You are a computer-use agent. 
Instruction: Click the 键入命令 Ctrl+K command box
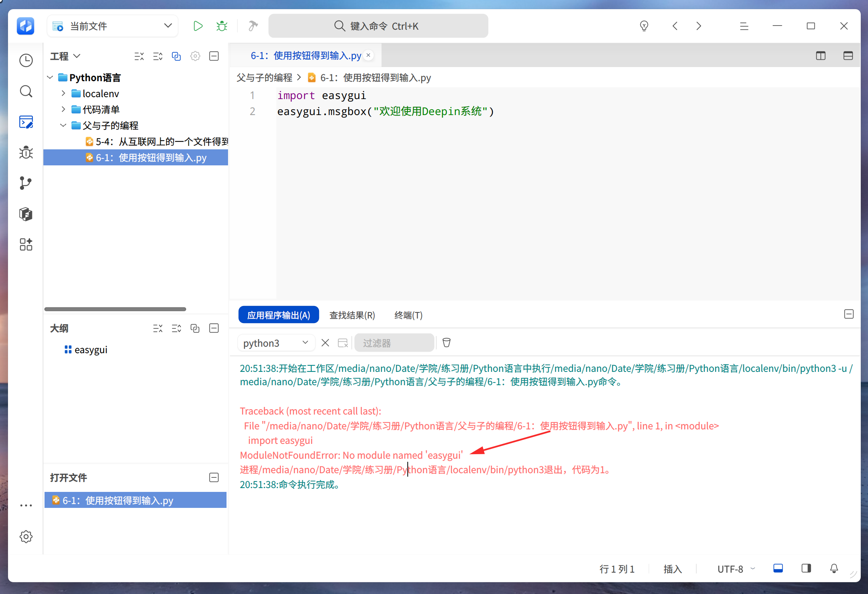(x=378, y=26)
